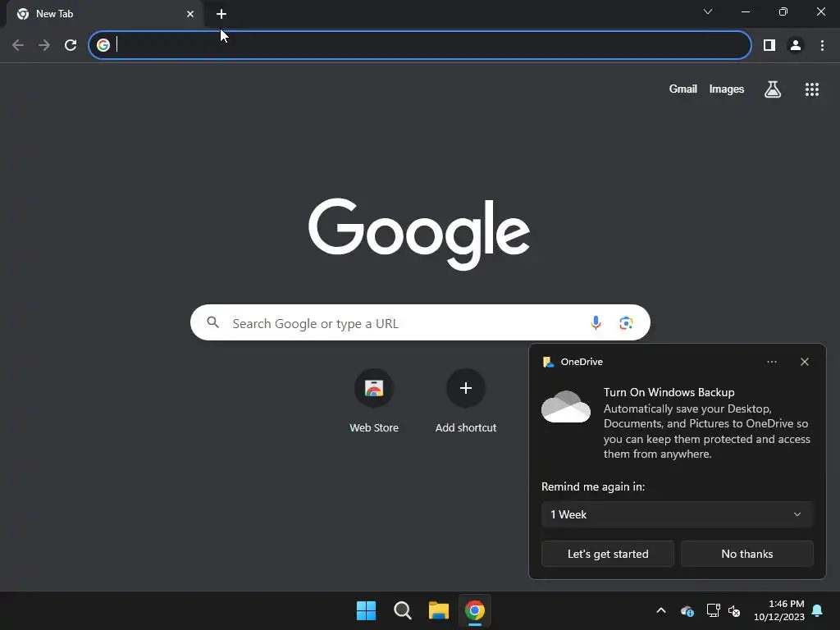
Task: Select the New Tab tab
Action: pos(105,14)
